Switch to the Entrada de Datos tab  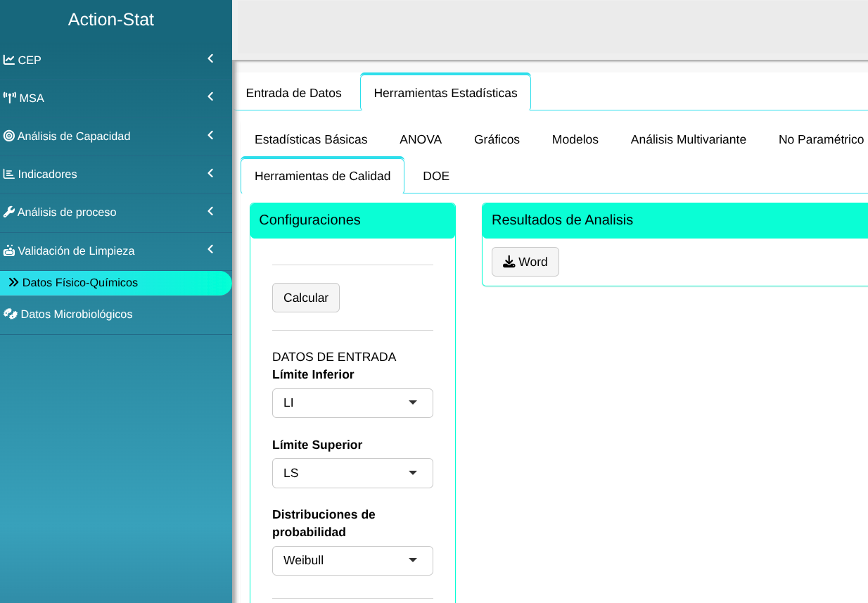tap(294, 93)
